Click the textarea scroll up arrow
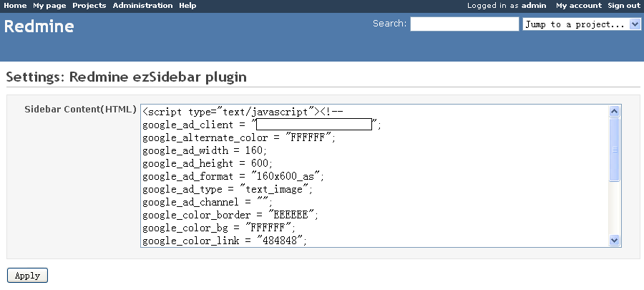The image size is (644, 290). pyautogui.click(x=614, y=111)
